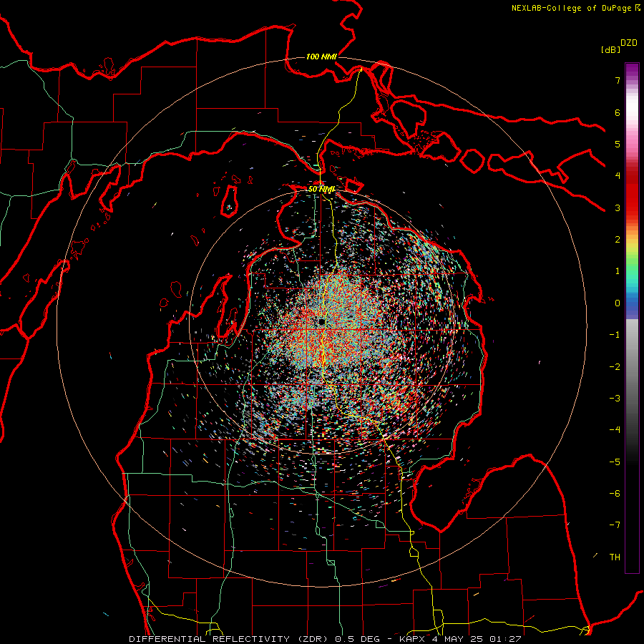The image size is (644, 644).
Task: Click the 6 value on color scale
Action: (x=618, y=112)
